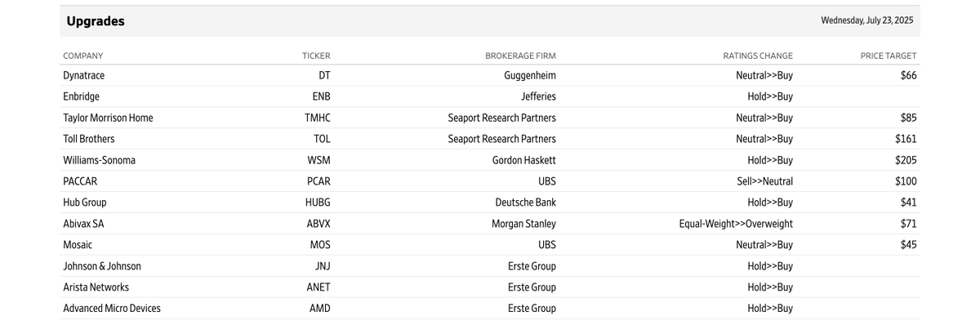980x325 pixels.
Task: Click the COMPANY column header
Action: tap(83, 56)
